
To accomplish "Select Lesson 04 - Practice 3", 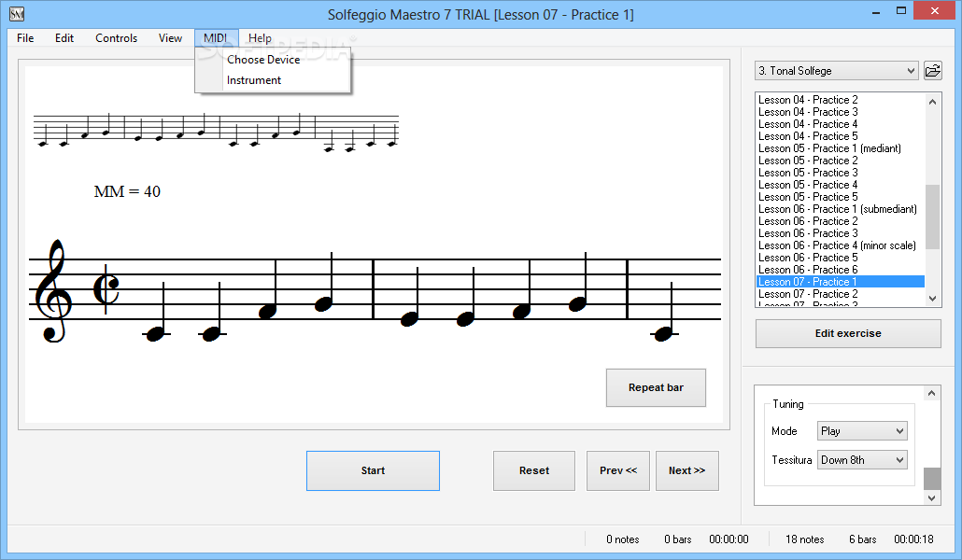I will coord(841,112).
